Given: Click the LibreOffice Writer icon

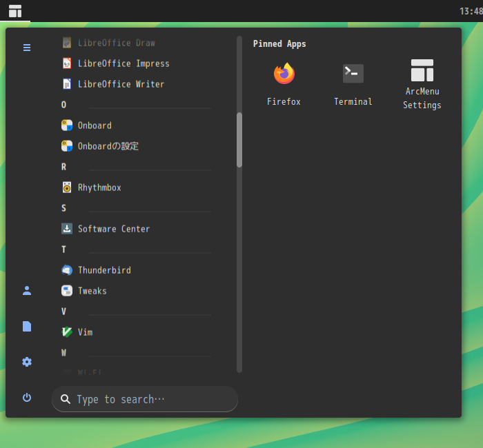Looking at the screenshot, I should click(x=67, y=84).
